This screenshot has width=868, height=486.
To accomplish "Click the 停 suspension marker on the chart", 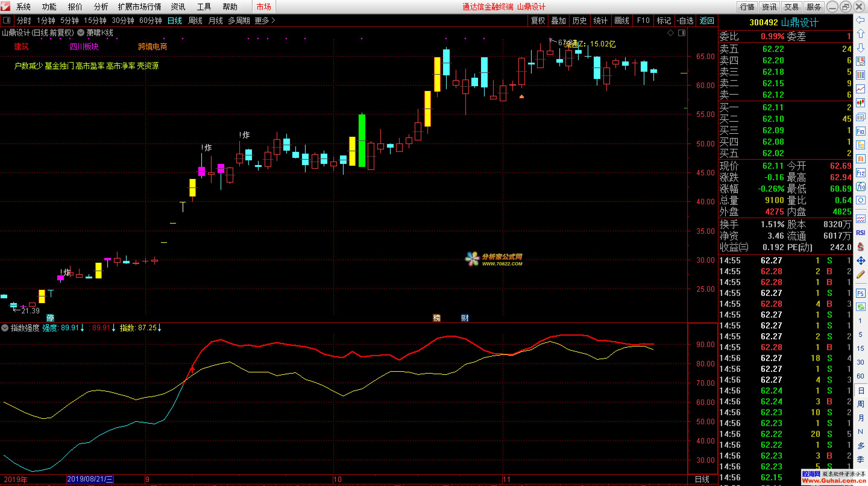I will (x=50, y=318).
